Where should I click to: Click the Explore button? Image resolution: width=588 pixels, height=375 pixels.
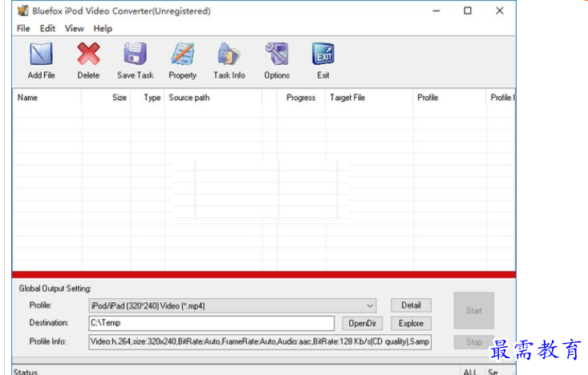(x=411, y=323)
